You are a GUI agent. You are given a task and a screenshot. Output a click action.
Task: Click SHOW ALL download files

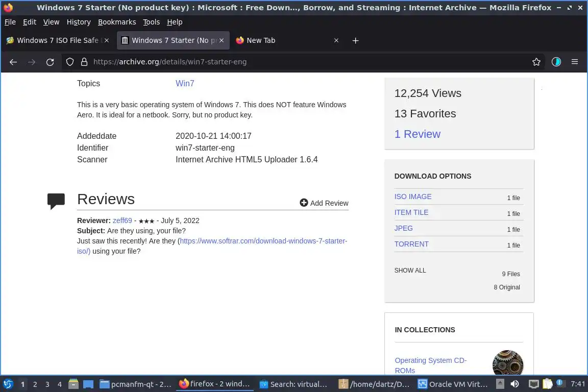(x=410, y=271)
